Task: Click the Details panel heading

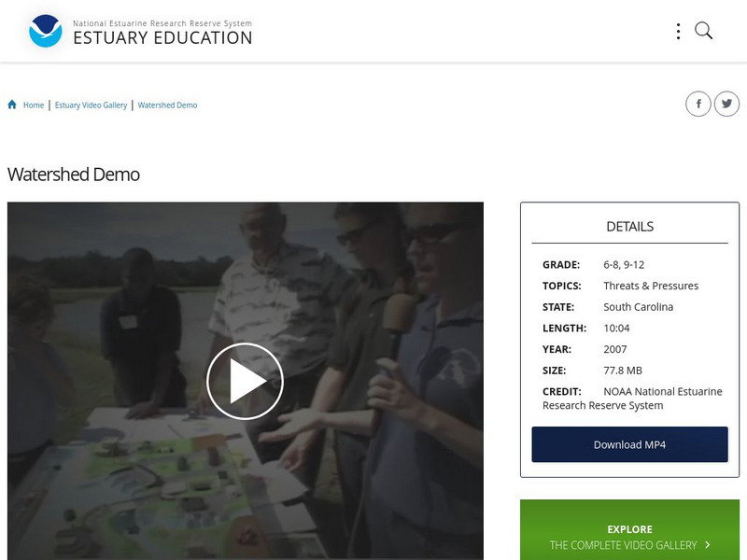Action: tap(629, 226)
